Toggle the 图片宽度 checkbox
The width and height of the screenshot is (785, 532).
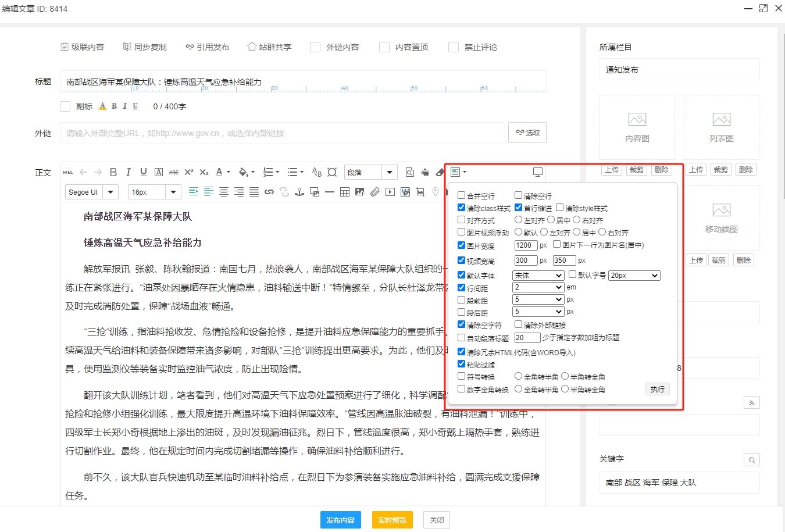[461, 245]
